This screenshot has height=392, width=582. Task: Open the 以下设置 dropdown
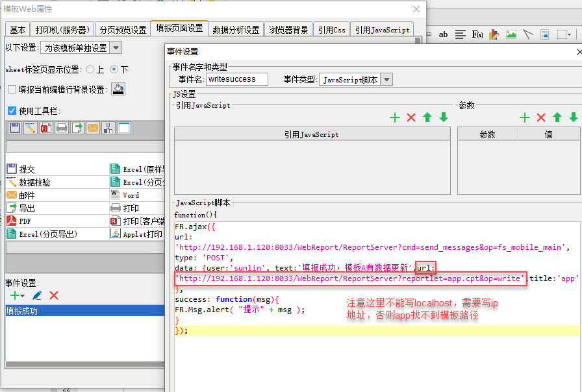(x=116, y=48)
